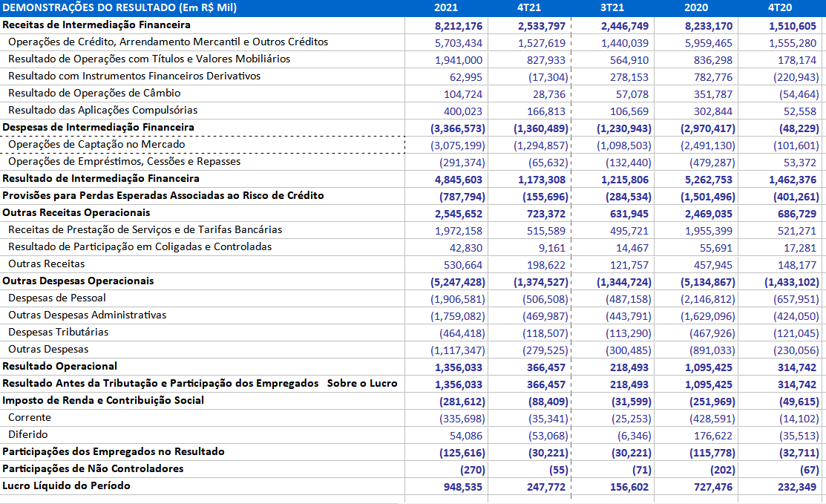Screen dimensions: 826x504
Task: Select "Outras Receitas Operacionais" row label
Action: click(x=76, y=212)
